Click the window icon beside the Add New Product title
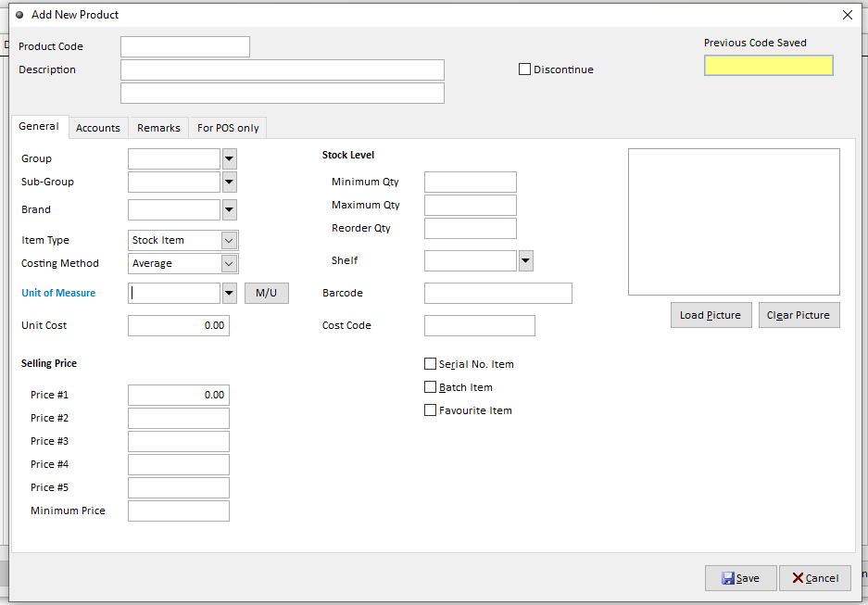The height and width of the screenshot is (605, 868). [x=19, y=15]
